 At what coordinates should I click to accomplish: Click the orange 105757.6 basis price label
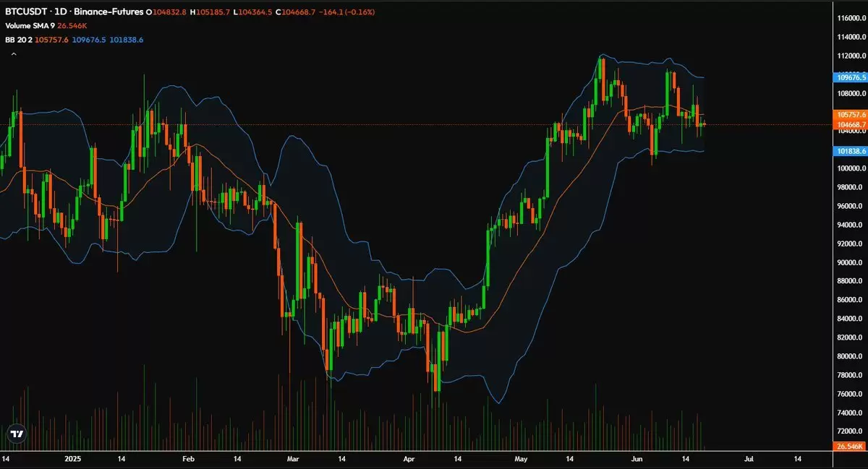click(x=850, y=114)
